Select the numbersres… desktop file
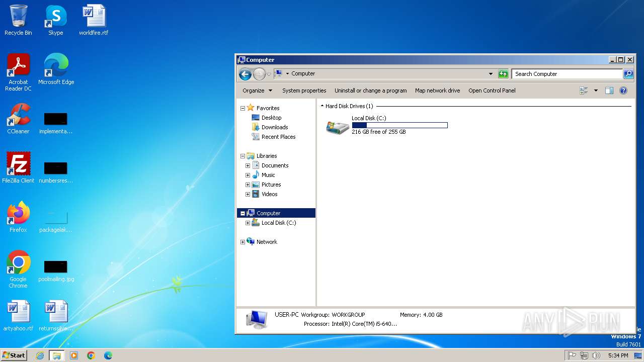 point(56,172)
